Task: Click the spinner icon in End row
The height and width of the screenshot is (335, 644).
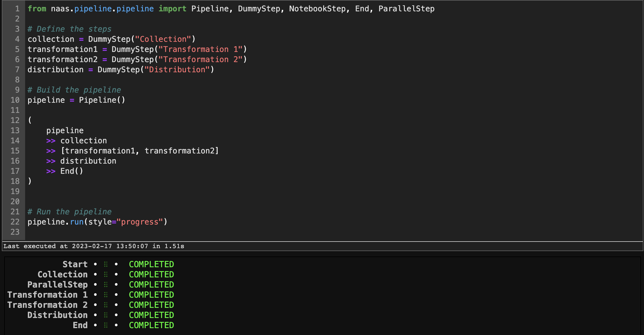Action: pyautogui.click(x=106, y=325)
